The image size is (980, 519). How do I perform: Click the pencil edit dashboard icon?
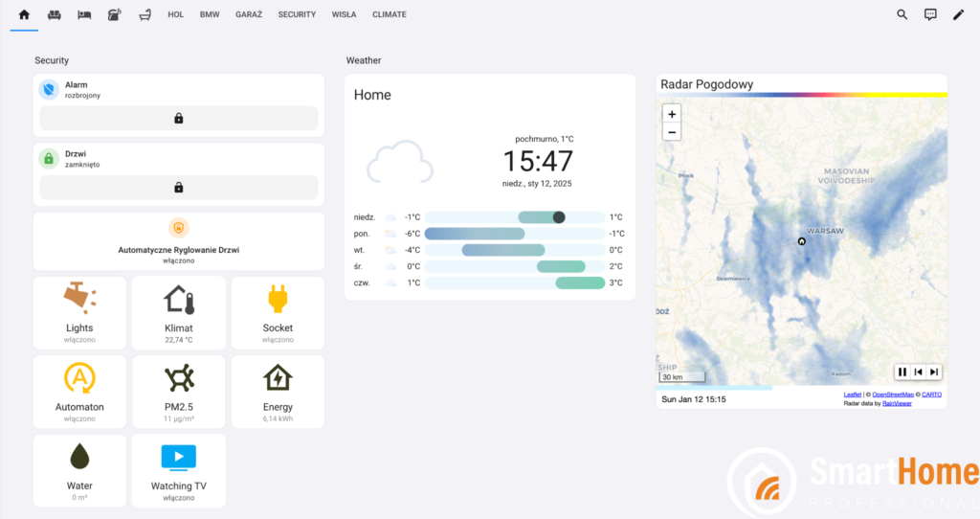click(x=958, y=14)
